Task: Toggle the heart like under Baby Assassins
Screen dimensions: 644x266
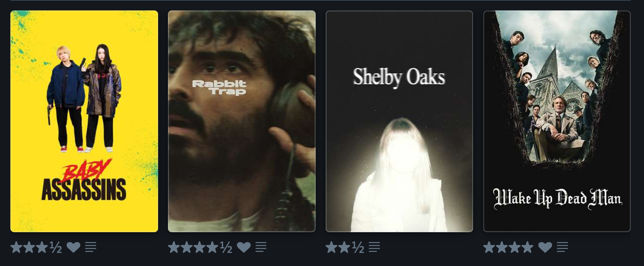Action: pos(74,247)
